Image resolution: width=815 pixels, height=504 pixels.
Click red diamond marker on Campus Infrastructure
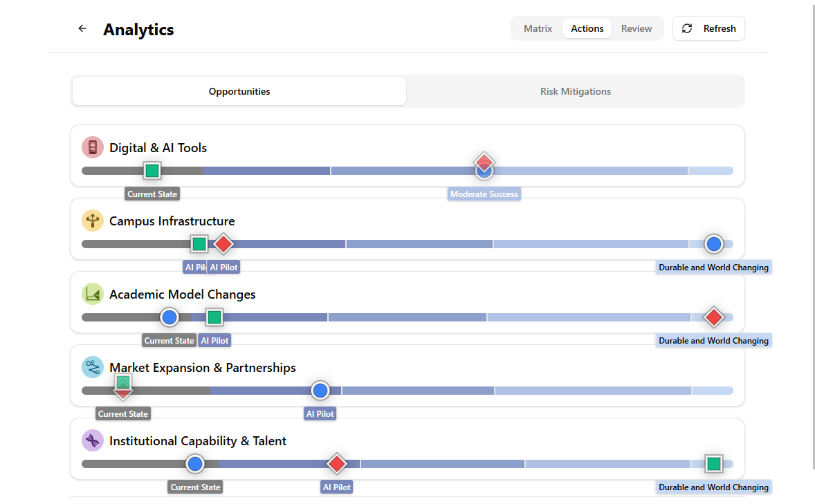(223, 243)
